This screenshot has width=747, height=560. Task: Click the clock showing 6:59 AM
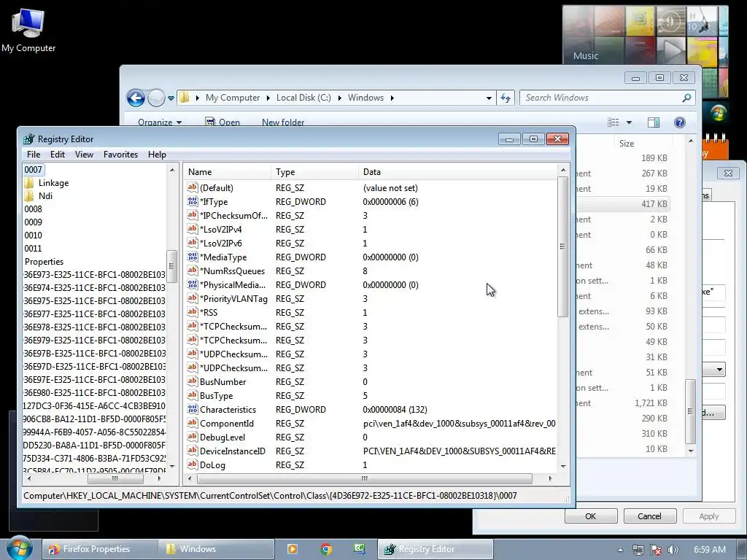[709, 550]
